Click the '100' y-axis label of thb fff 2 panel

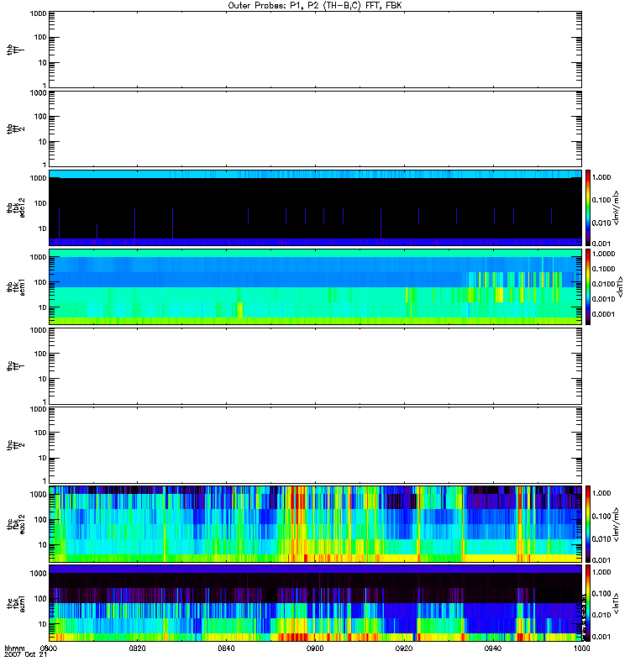pyautogui.click(x=40, y=117)
